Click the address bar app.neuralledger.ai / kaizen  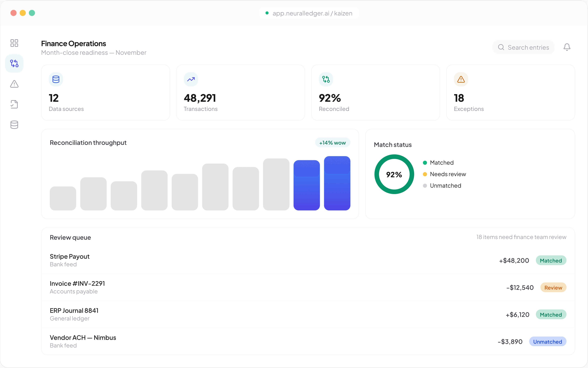tap(309, 13)
